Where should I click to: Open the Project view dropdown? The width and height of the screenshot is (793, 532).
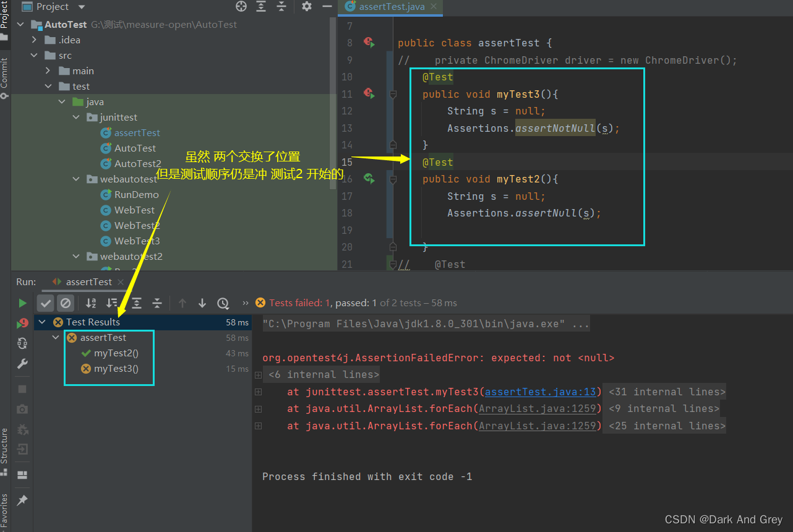(81, 7)
